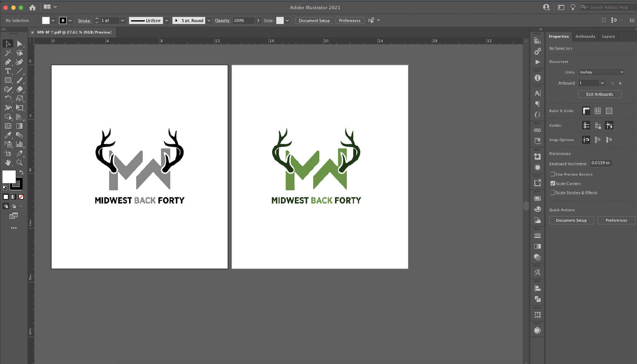Choose the Column Graph tool
This screenshot has width=637, height=364.
(x=19, y=144)
